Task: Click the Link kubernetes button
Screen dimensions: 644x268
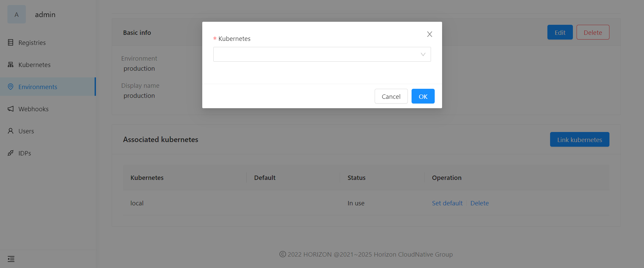Action: tap(580, 140)
